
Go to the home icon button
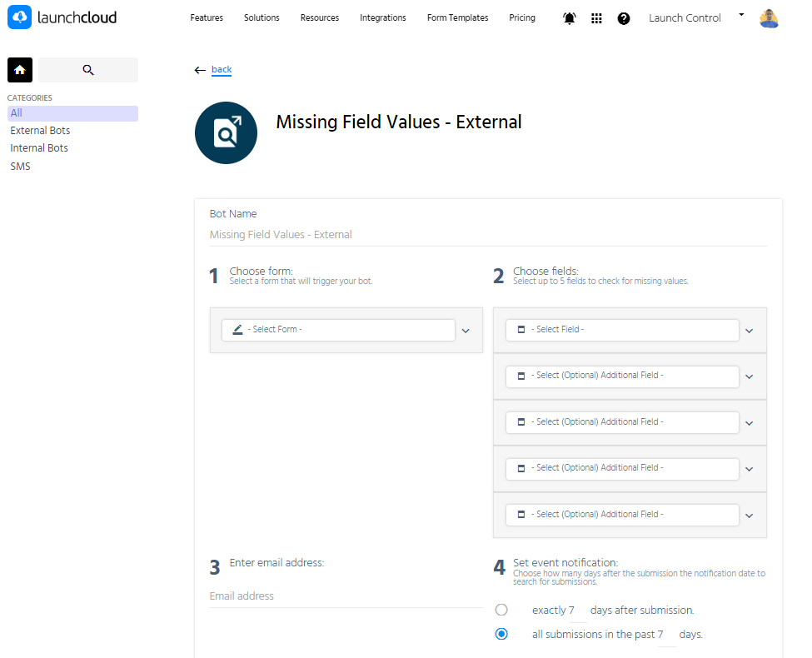tap(20, 70)
